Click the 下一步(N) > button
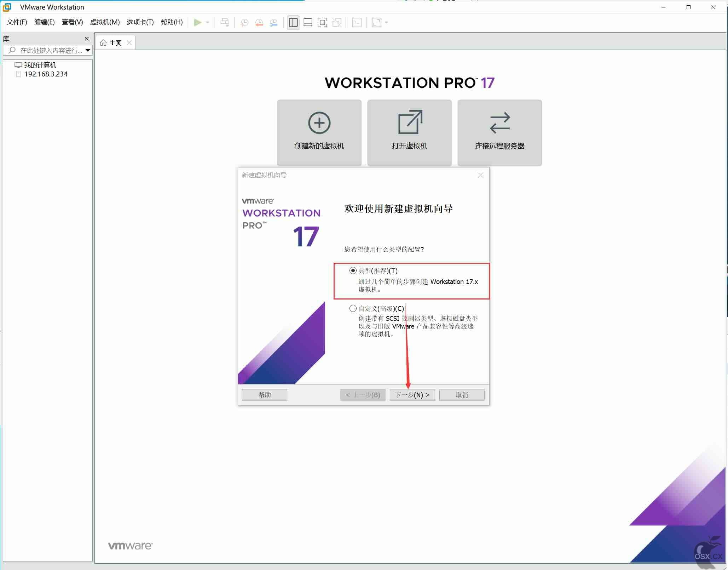Image resolution: width=728 pixels, height=570 pixels. (x=412, y=395)
